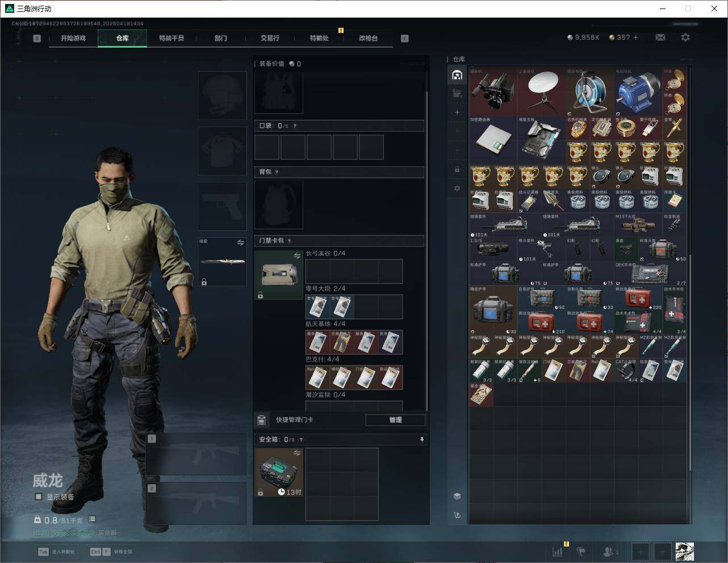Select the DEX手术包 surgical kit item
Viewport: 728px width, 563px height.
point(650,273)
